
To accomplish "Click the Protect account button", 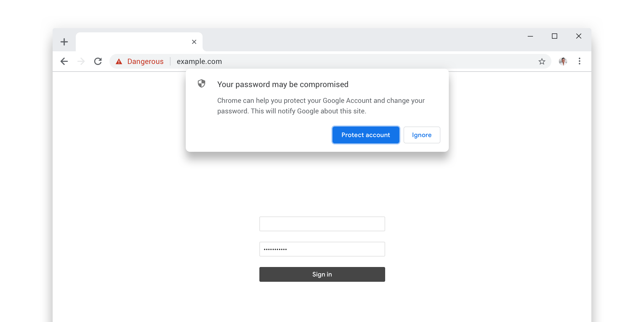I will coord(365,135).
